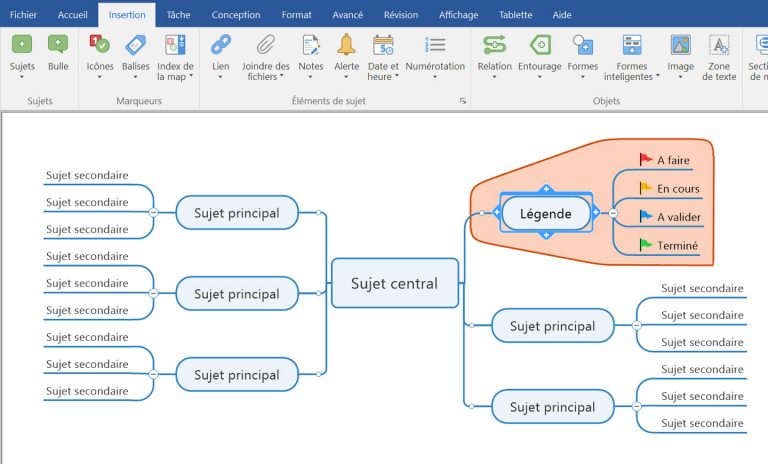Open the Icônes marker gallery

[x=100, y=45]
